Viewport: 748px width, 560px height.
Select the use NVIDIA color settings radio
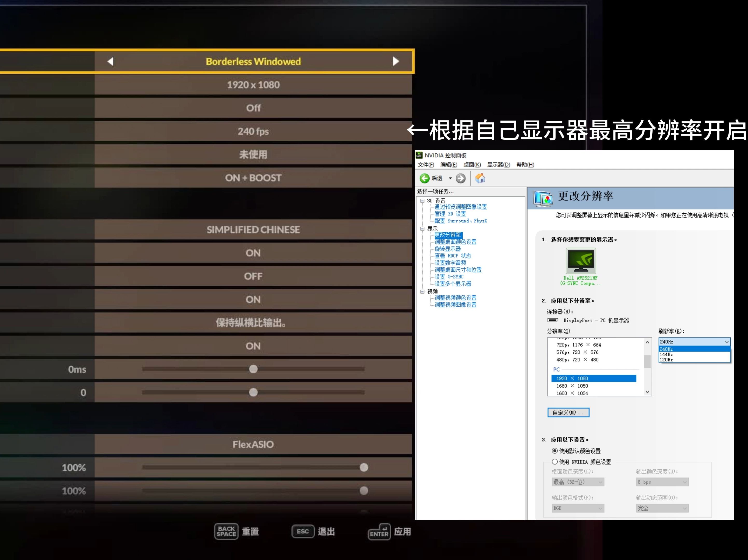point(555,461)
